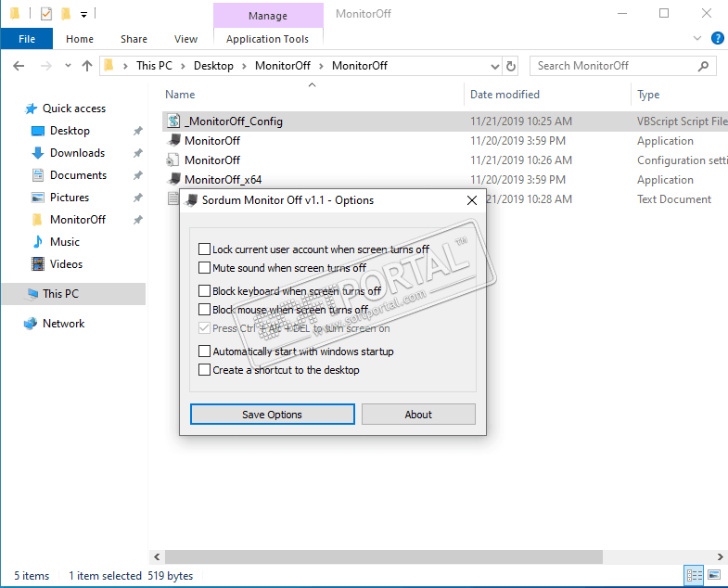This screenshot has width=728, height=588.
Task: Go up one folder level
Action: click(87, 66)
